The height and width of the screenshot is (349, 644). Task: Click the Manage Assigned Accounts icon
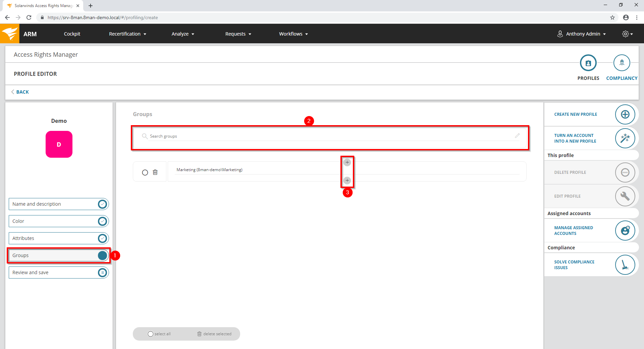pos(625,231)
